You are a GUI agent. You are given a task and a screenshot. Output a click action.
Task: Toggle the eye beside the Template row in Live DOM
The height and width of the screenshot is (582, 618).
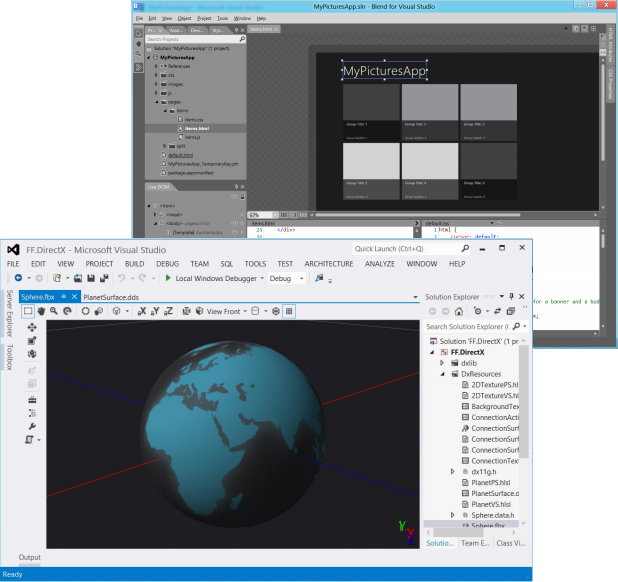235,232
